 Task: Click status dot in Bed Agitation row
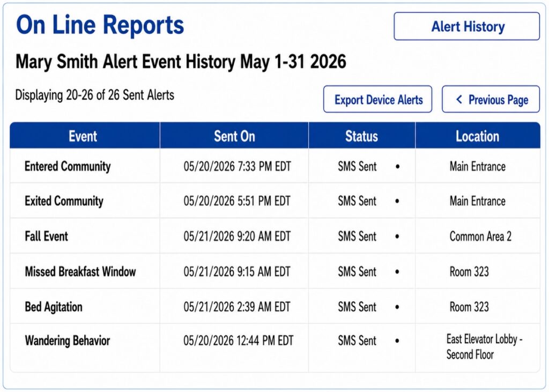[x=397, y=307]
